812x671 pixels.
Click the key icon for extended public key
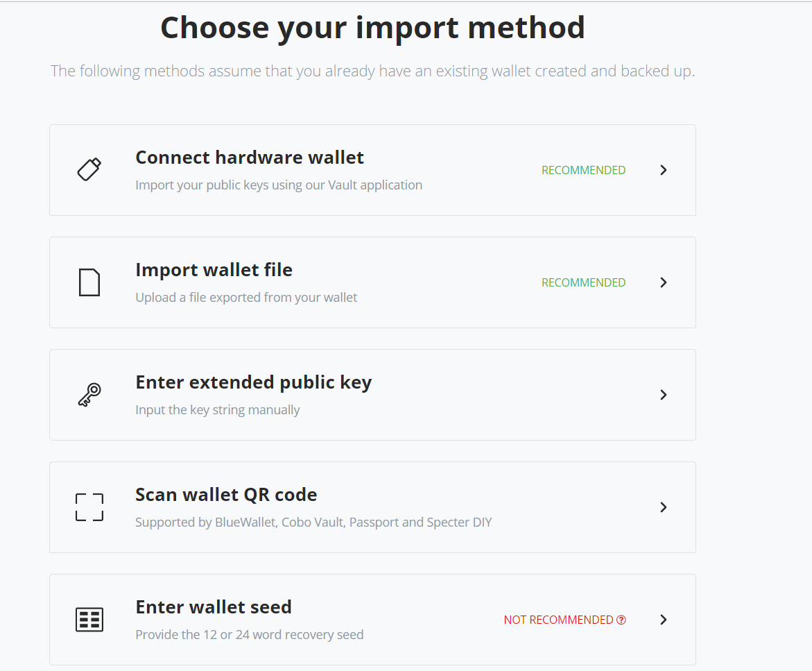pyautogui.click(x=89, y=395)
